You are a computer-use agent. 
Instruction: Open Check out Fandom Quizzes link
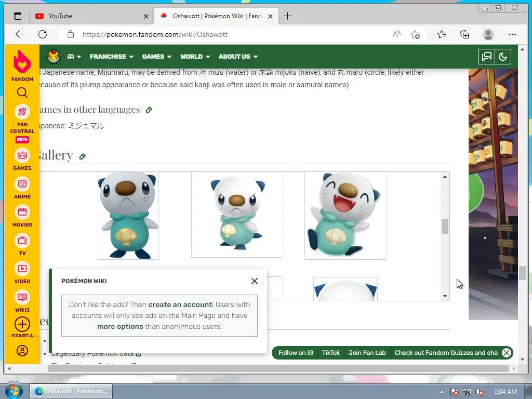pyautogui.click(x=446, y=353)
